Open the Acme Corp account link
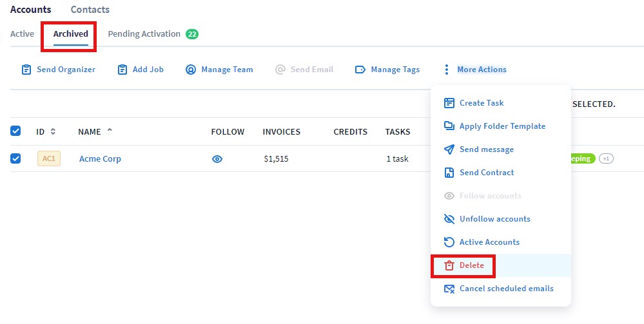This screenshot has width=644, height=324. point(100,159)
